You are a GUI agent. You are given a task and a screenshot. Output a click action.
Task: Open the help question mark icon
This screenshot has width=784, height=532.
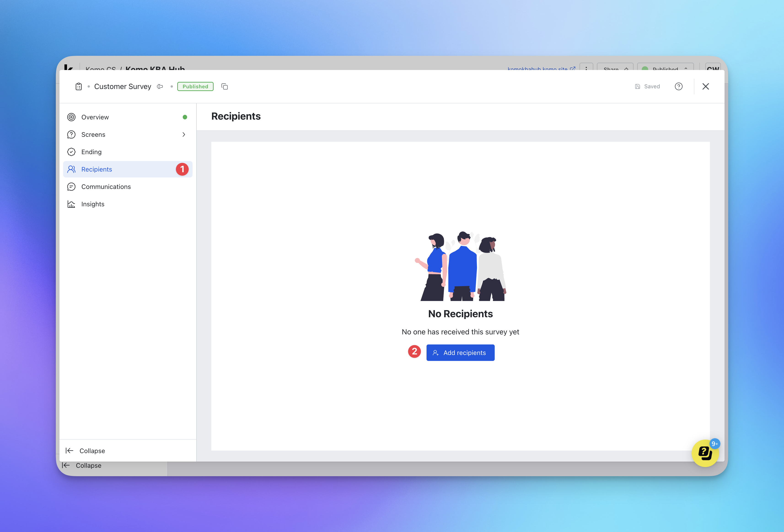pyautogui.click(x=678, y=87)
